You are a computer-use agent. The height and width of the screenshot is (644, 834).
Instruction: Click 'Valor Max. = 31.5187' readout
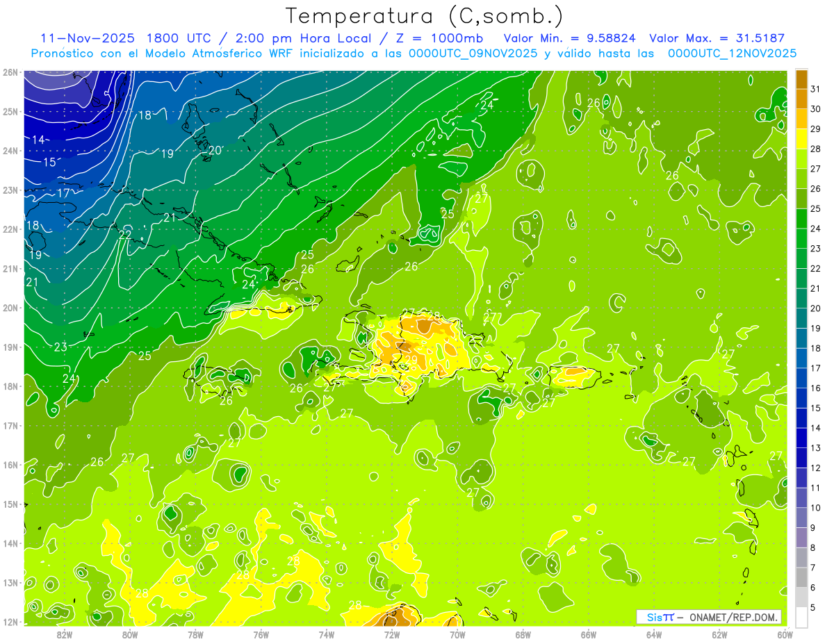(x=718, y=38)
